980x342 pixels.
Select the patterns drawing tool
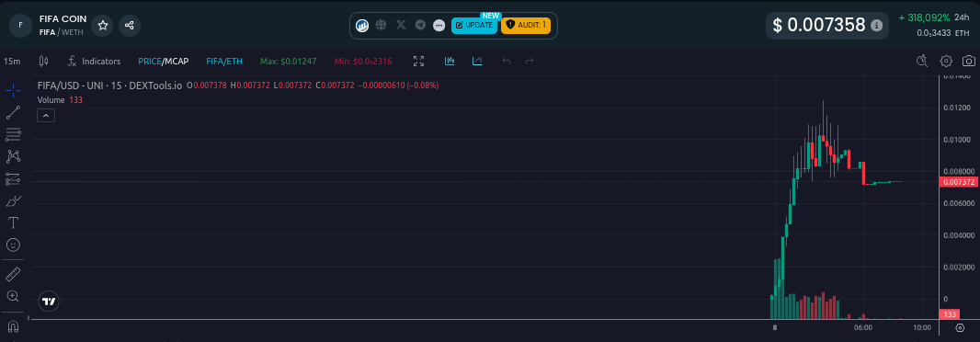(x=13, y=156)
